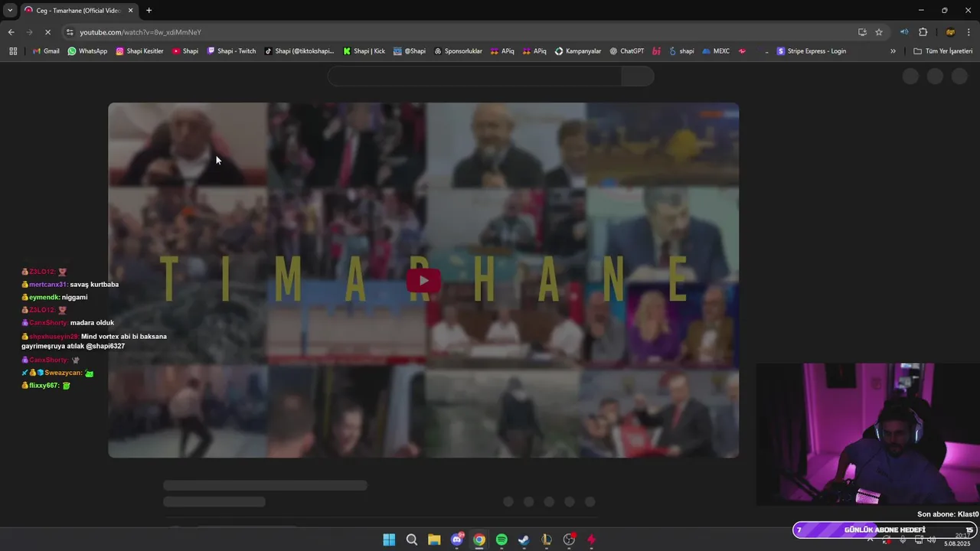
Task: Open a new tab with the plus button
Action: (x=149, y=11)
